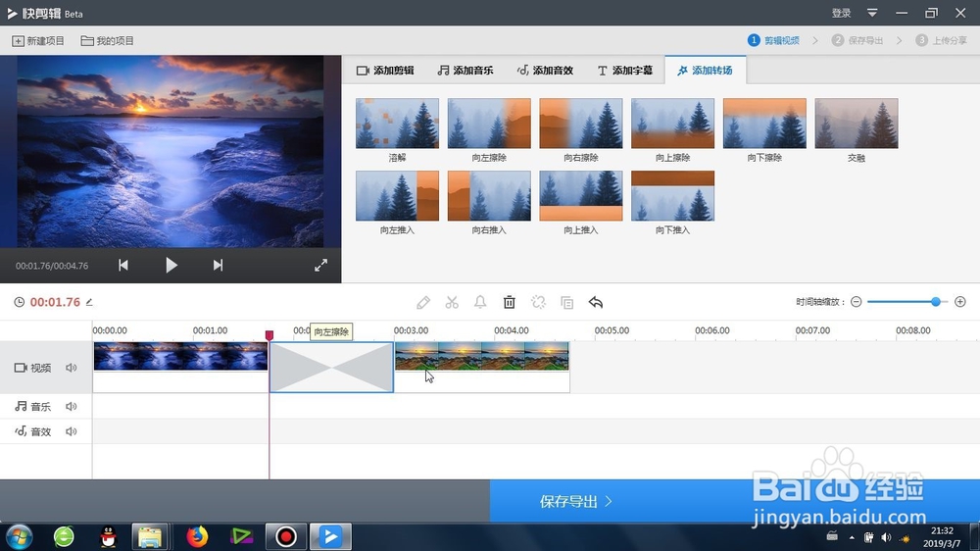Mute the 音效 track

tap(72, 431)
